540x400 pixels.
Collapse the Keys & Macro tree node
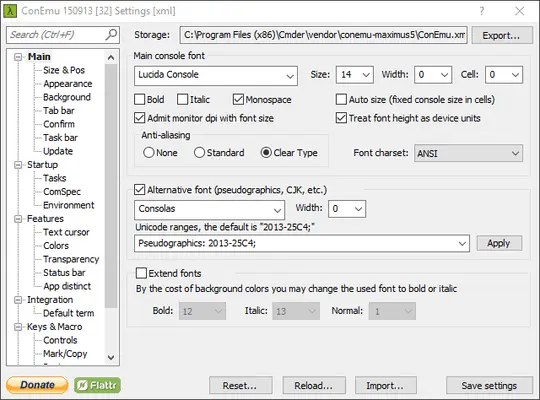[x=18, y=327]
